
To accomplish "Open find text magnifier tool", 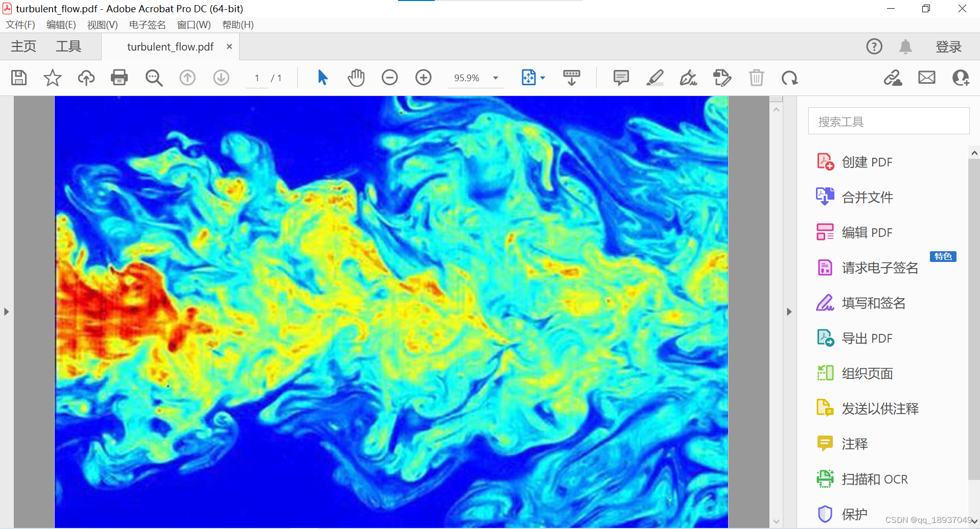I will (x=154, y=78).
